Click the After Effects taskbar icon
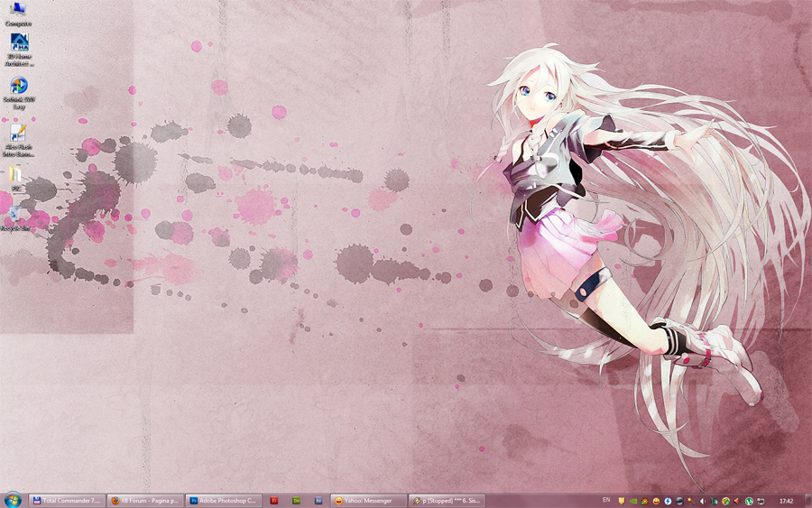812x508 pixels. click(318, 501)
